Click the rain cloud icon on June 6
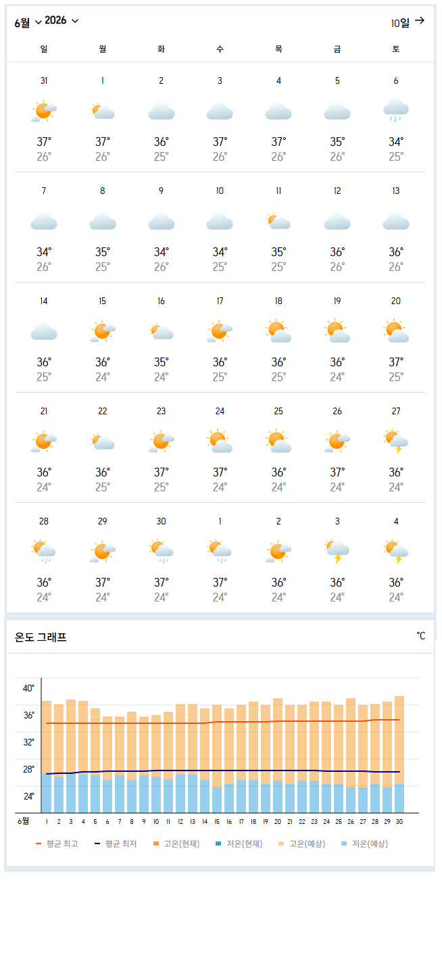The image size is (442, 980). tap(396, 110)
